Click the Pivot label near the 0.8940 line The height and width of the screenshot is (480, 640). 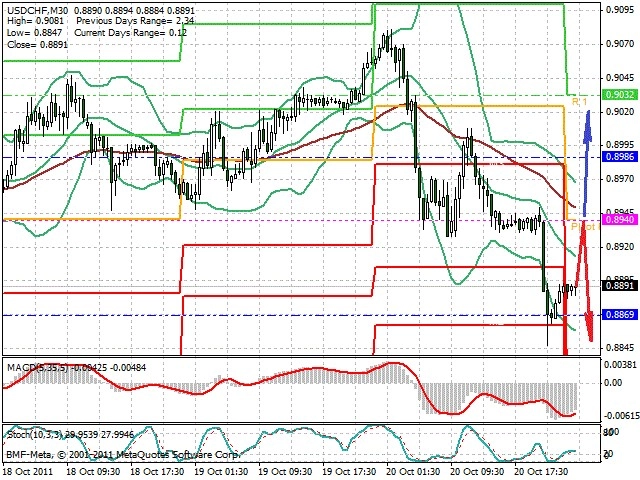pyautogui.click(x=584, y=227)
